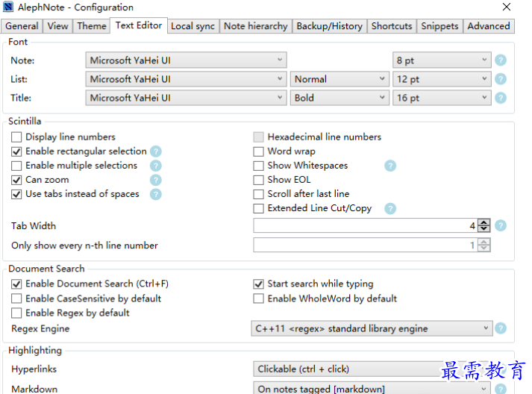Screen dimensions: 532x394
Task: Open the List font family dropdown
Action: tap(187, 79)
